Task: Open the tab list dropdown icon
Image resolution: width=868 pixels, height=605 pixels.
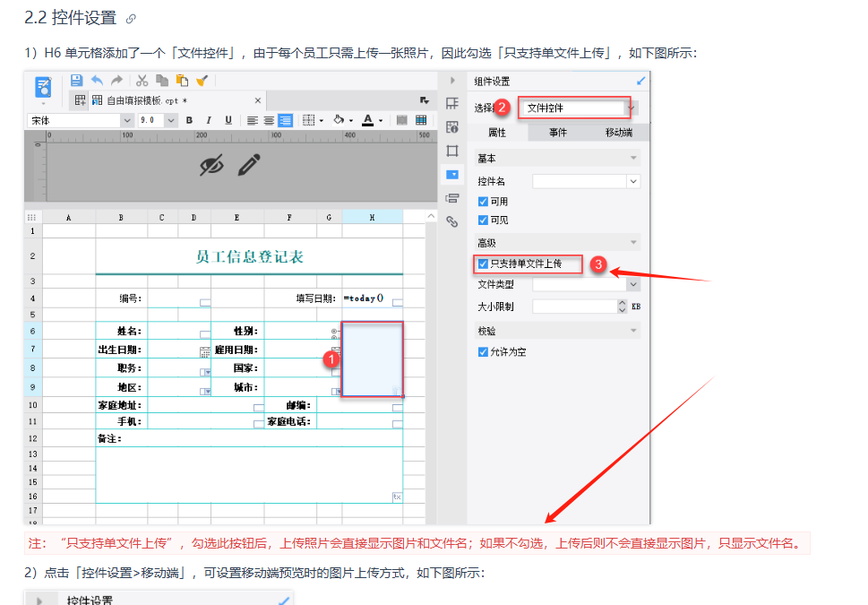Action: (x=425, y=100)
